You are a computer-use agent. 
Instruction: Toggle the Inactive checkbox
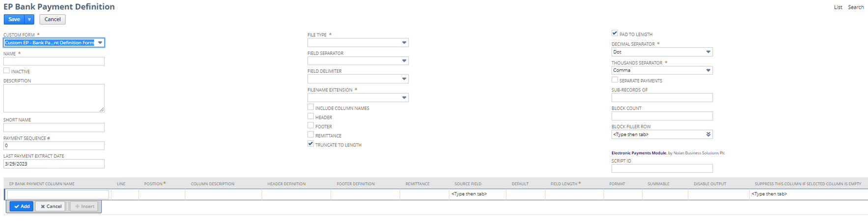pos(6,71)
